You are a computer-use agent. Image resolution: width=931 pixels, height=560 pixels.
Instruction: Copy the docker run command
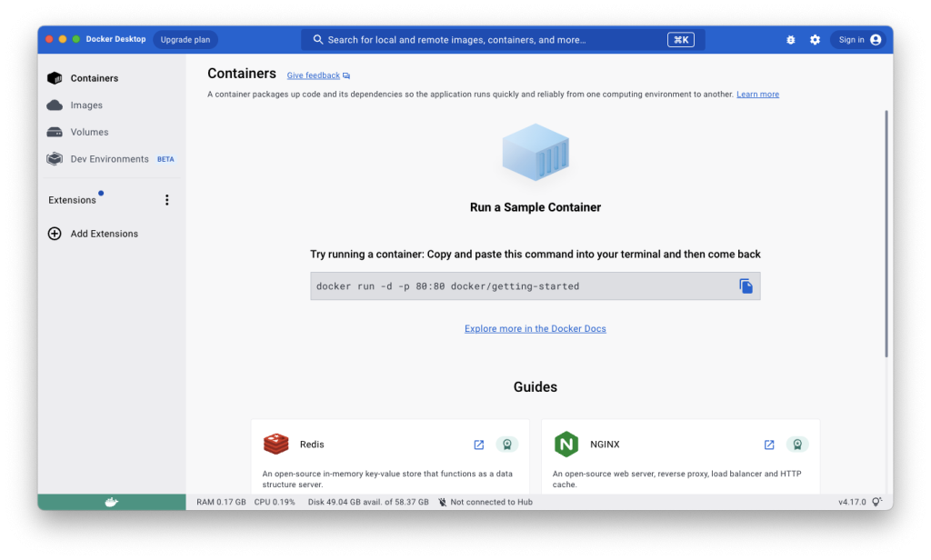pos(746,286)
